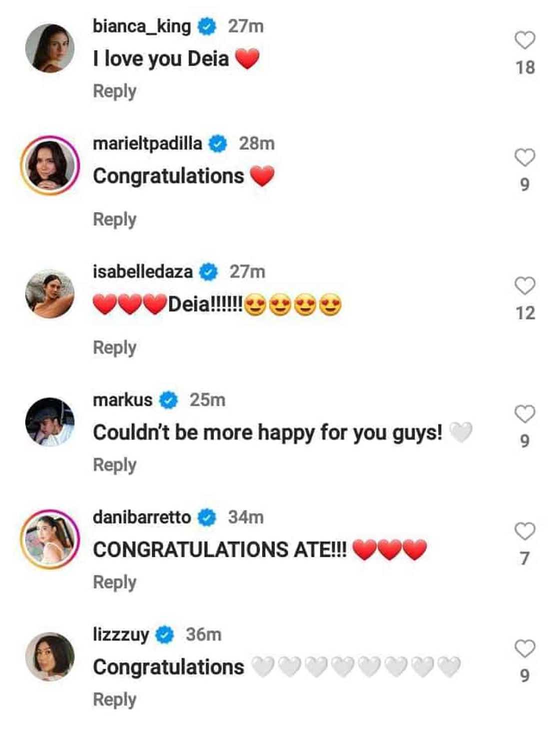Click the verified badge next to markus
Screen dimensions: 560x732
(168, 400)
